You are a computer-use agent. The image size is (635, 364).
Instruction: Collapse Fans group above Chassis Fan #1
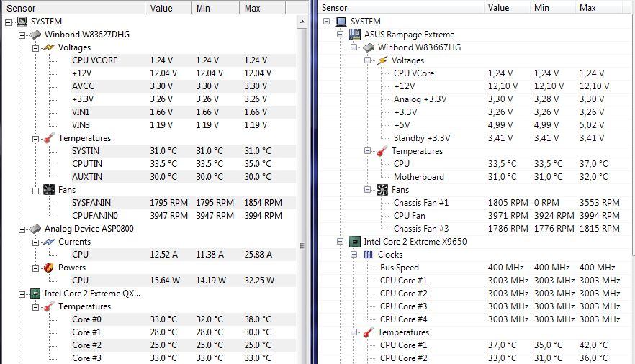367,190
